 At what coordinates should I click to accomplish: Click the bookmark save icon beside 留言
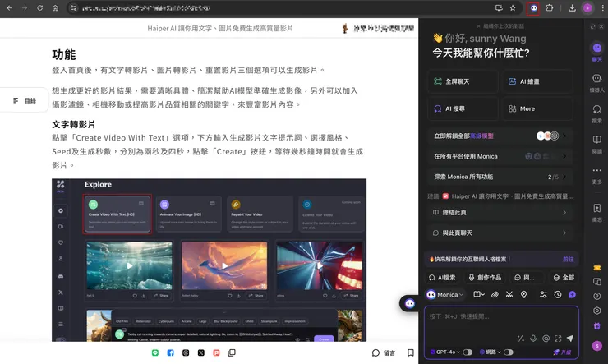pos(411,352)
